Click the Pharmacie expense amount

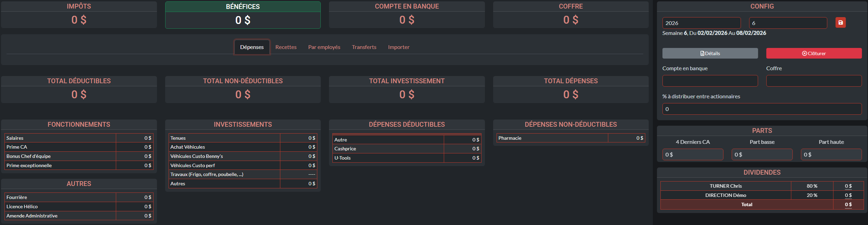tap(626, 138)
